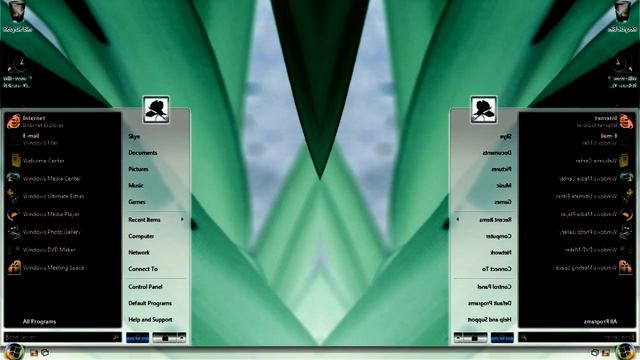Open Control Panel in left Start menu

145,287
